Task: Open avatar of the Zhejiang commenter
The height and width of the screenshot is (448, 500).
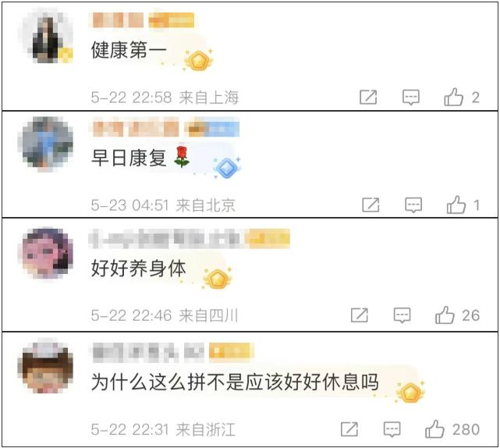Action: click(45, 367)
